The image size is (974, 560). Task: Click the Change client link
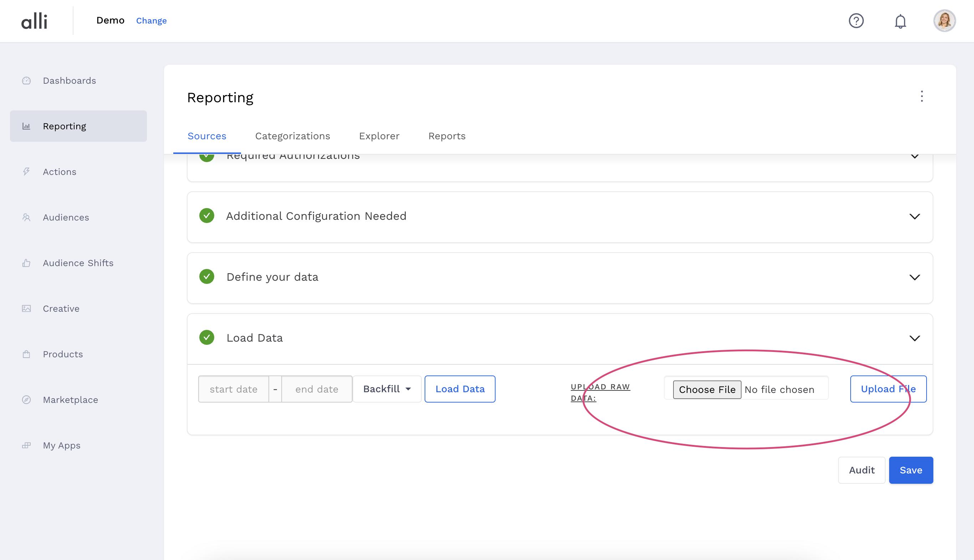(x=151, y=21)
